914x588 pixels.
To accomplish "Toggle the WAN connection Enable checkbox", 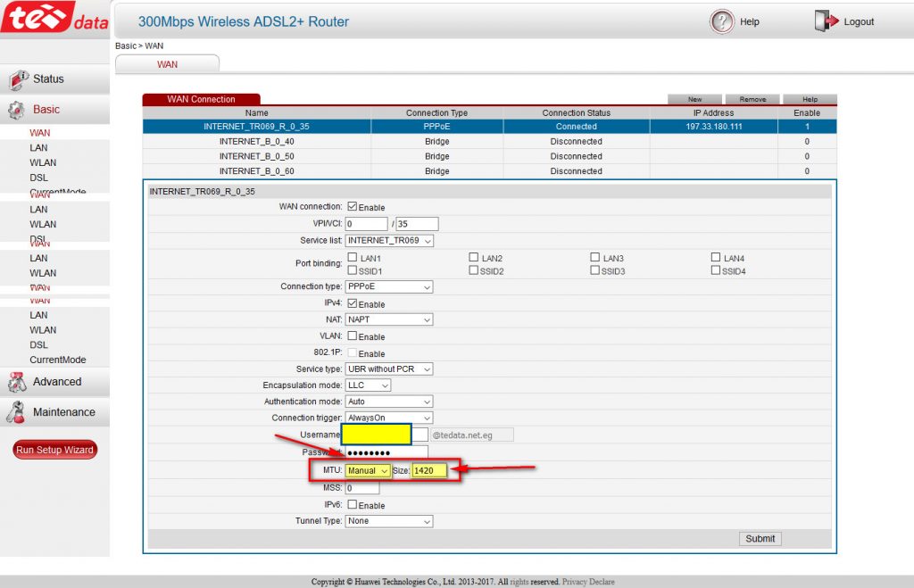I will [352, 206].
